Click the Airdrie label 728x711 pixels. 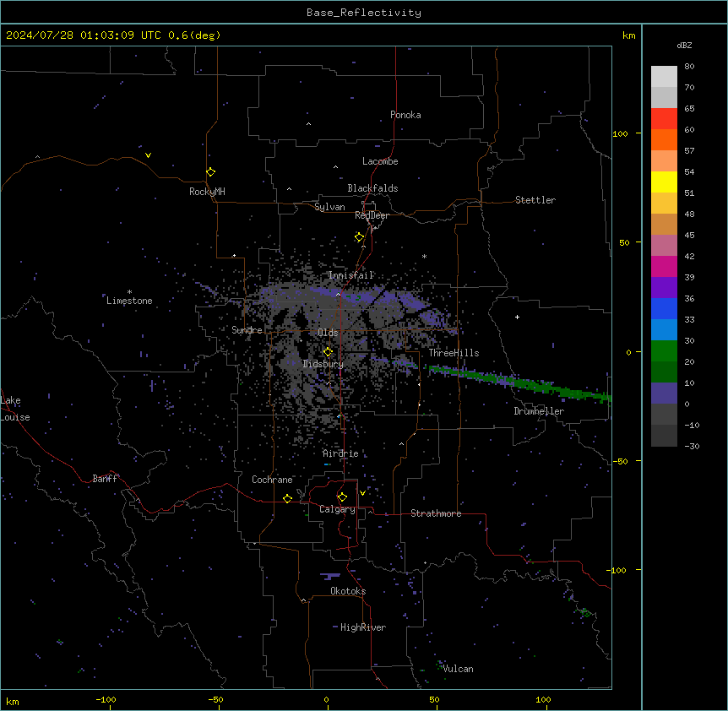click(x=341, y=453)
